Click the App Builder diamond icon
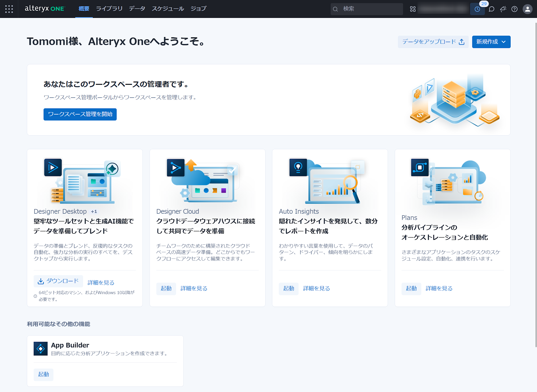537x392 pixels. click(41, 349)
